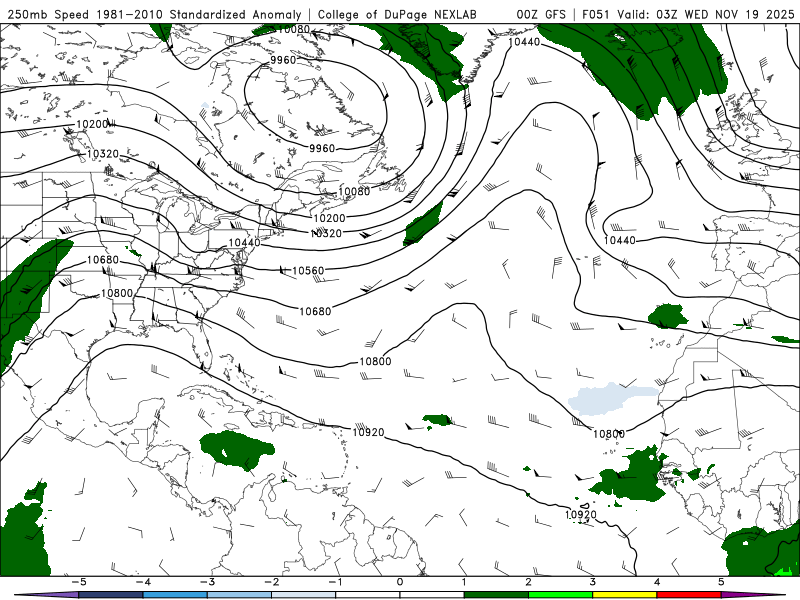The image size is (800, 600).
Task: Click the 10560 contour label
Action: 308,270
